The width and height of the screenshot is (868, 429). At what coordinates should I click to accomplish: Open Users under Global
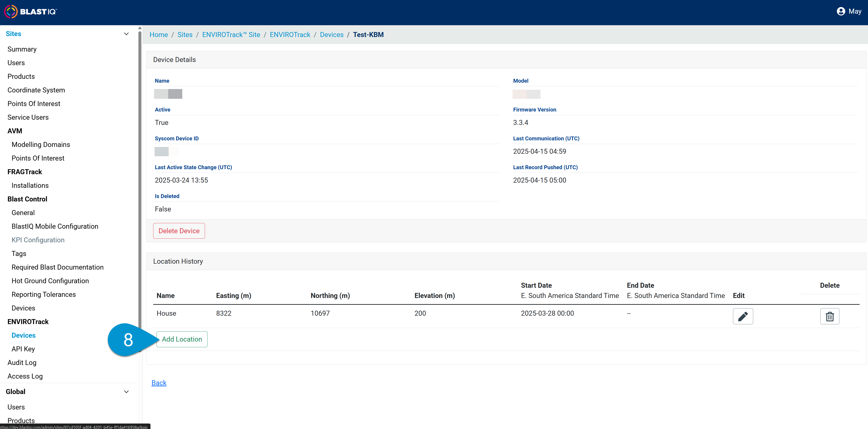[16, 407]
